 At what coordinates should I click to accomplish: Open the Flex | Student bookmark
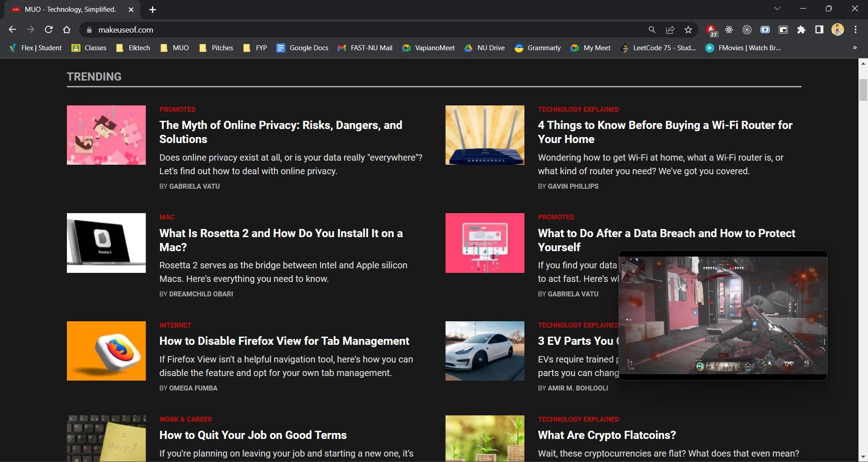click(x=36, y=48)
